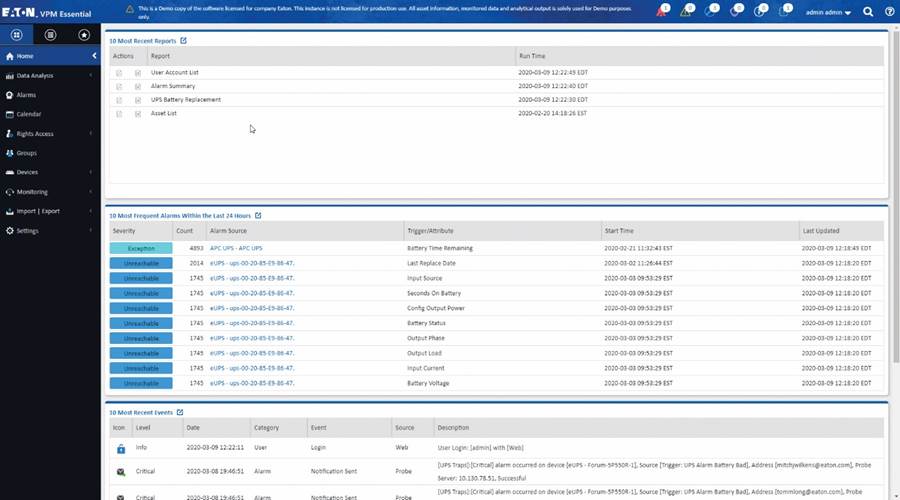The width and height of the screenshot is (900, 500).
Task: Click the left action icon for Alarm Summary
Action: 119,87
